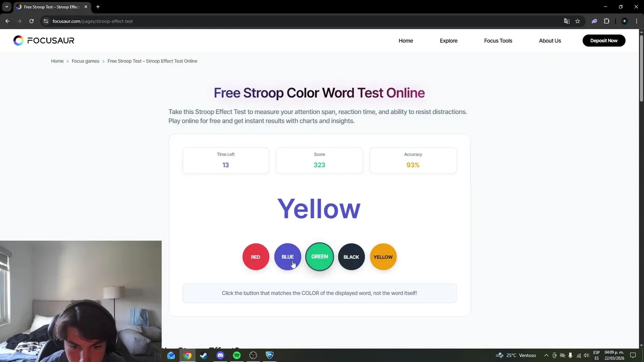Screen dimensions: 644x362
Task: Open the Focus Tools menu item
Action: point(498,41)
